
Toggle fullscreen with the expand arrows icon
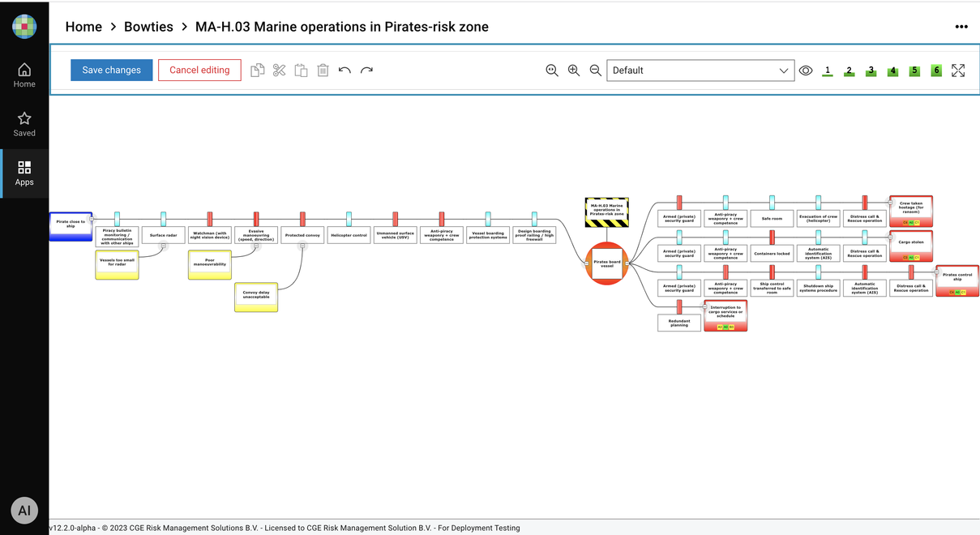coord(958,71)
